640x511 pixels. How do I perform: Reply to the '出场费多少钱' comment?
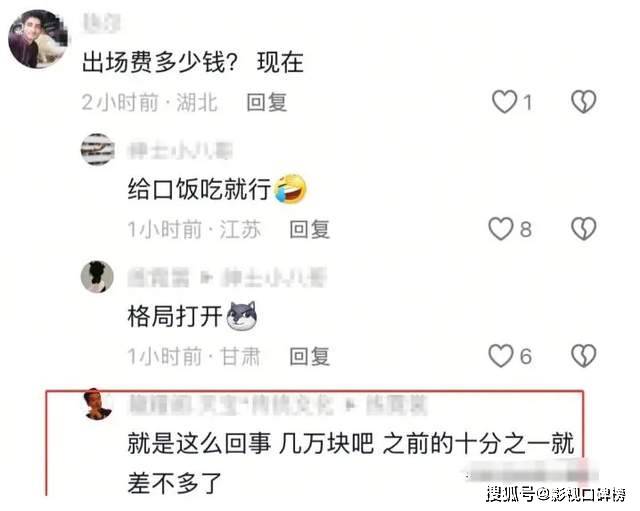(267, 102)
